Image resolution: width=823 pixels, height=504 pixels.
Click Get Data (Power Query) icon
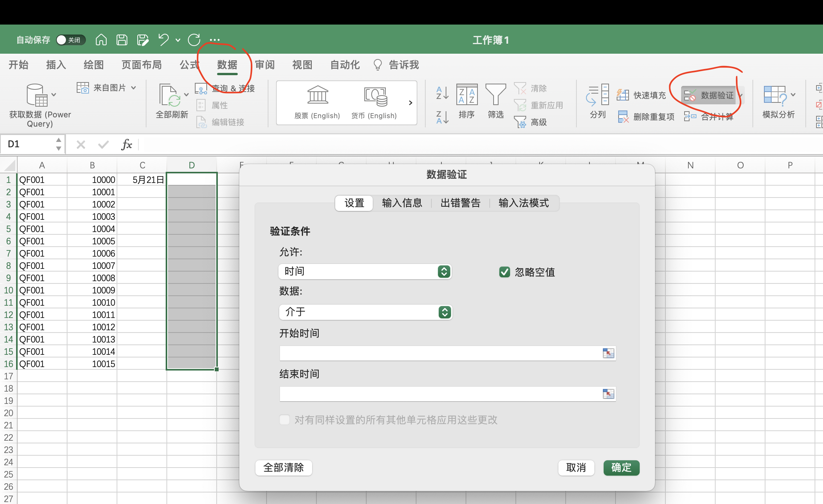coord(37,95)
